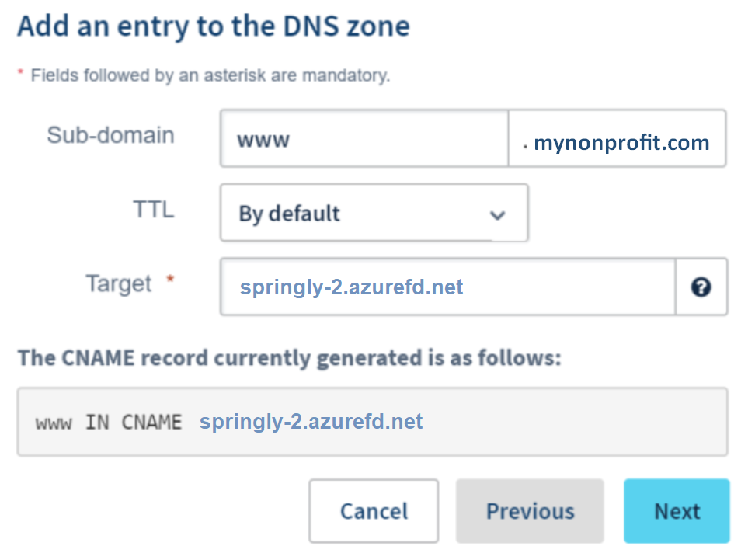Click the .mynonprofit.com domain suffix box
The width and height of the screenshot is (748, 560).
click(x=618, y=139)
